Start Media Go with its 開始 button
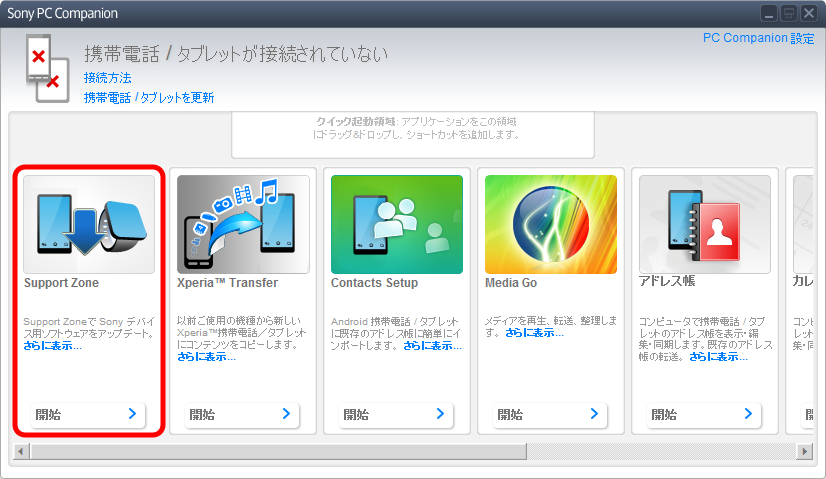 coord(549,415)
